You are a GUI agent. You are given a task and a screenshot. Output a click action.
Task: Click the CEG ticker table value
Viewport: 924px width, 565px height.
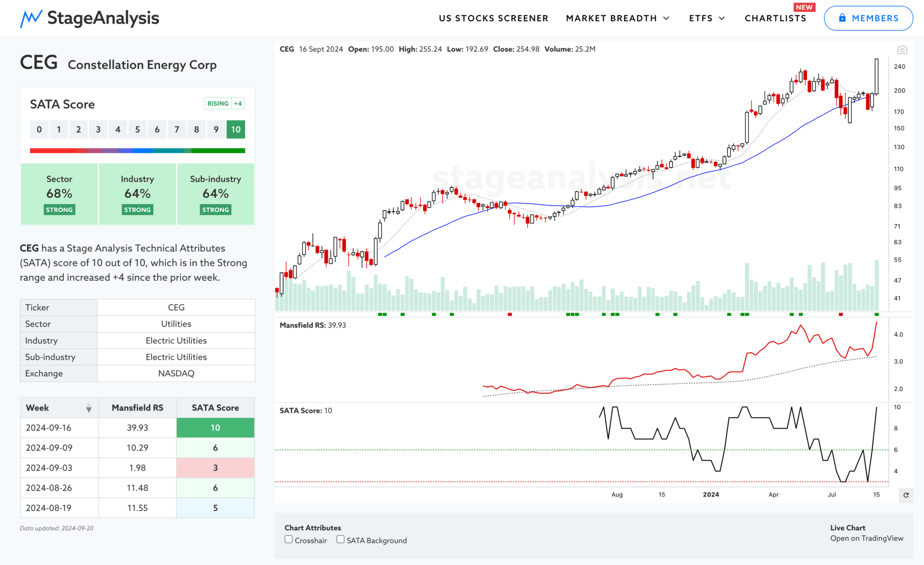click(x=176, y=307)
